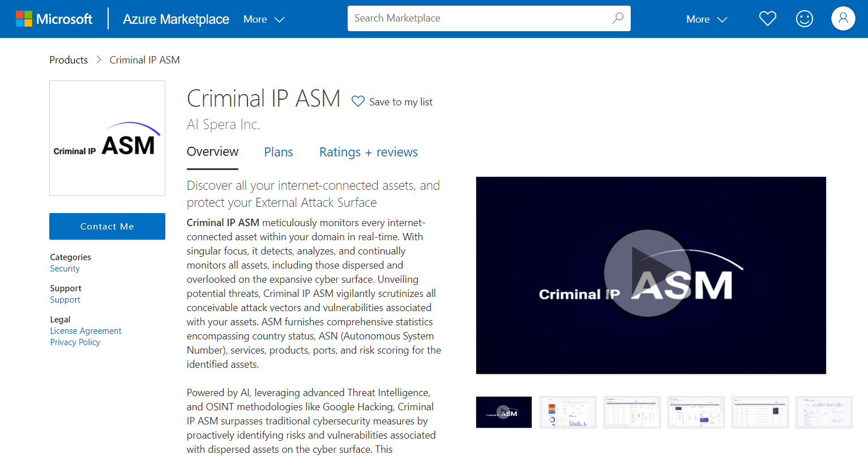
Task: Select the Overview tab
Action: [x=212, y=152]
